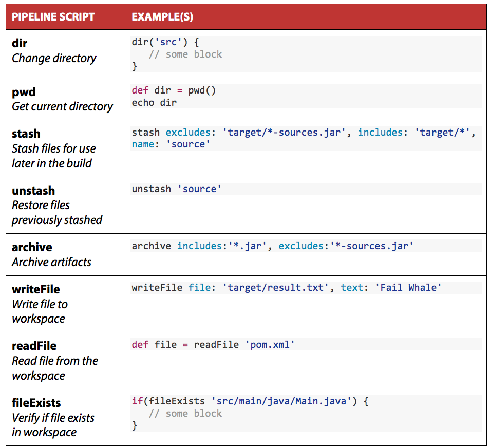Screen dimensions: 490x448
Task: Click the bold 'dir' step name
Action: [x=20, y=43]
